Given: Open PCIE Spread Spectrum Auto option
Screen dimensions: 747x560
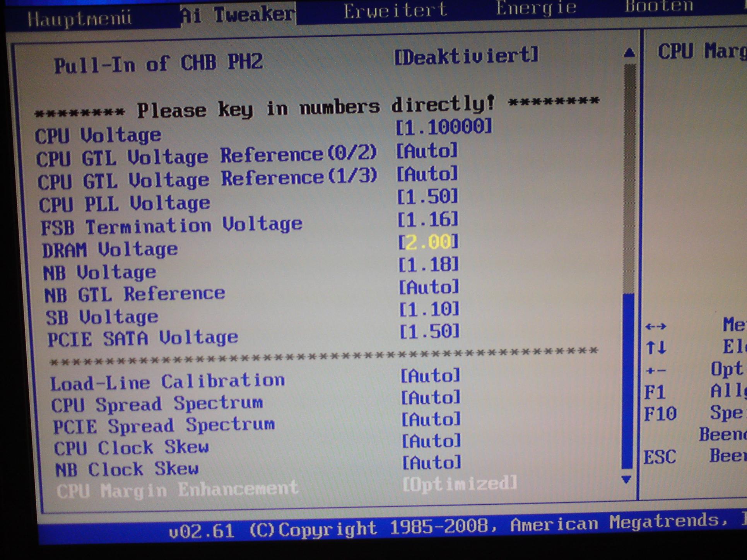Looking at the screenshot, I should point(431,419).
